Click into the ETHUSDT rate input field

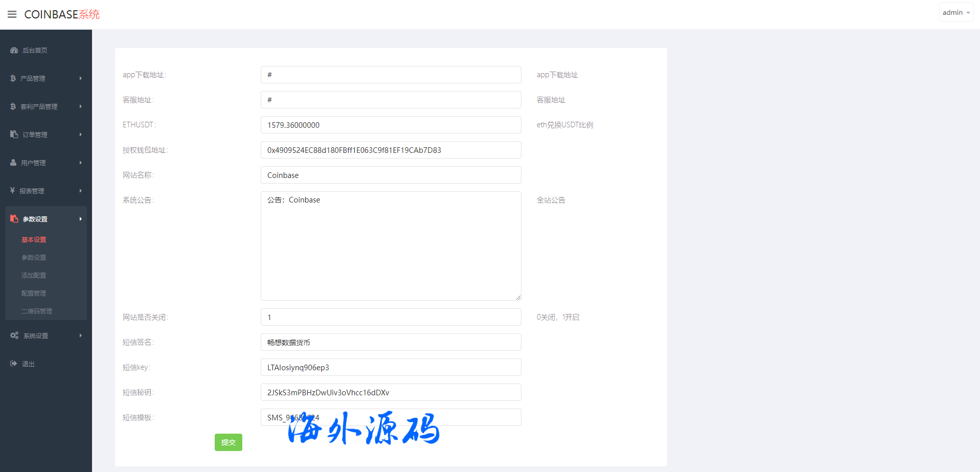point(391,125)
